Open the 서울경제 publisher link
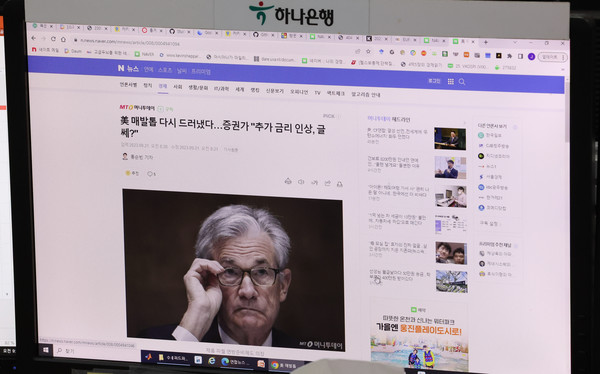This screenshot has width=600, height=374. click(x=490, y=177)
